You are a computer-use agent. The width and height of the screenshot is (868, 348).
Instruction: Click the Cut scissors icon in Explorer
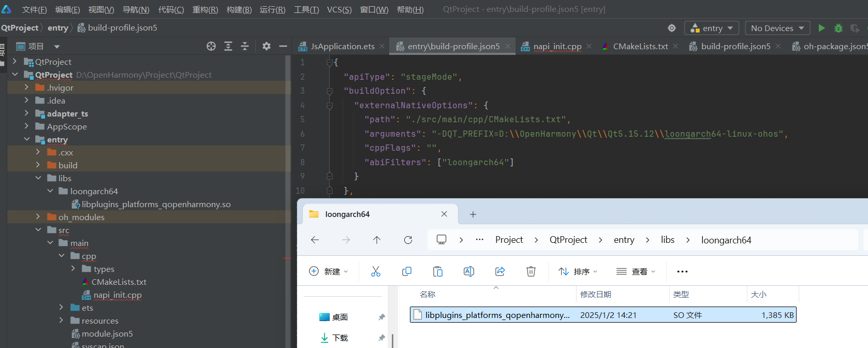pos(376,271)
